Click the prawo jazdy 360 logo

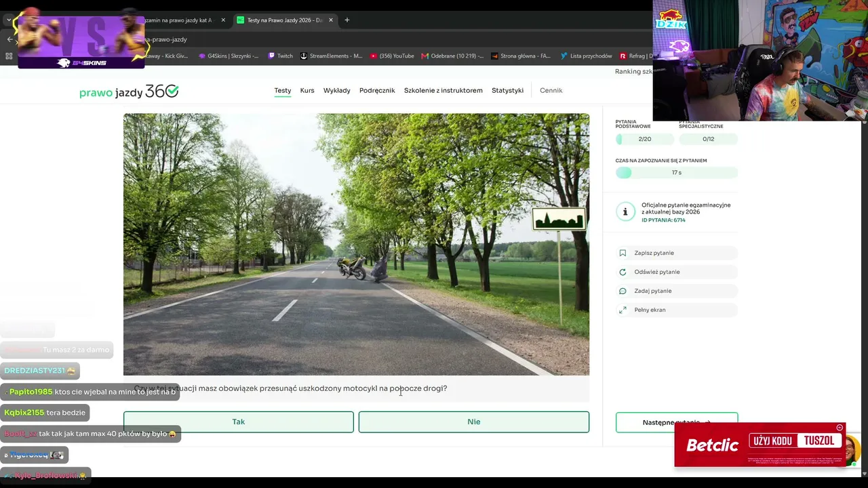pyautogui.click(x=129, y=91)
